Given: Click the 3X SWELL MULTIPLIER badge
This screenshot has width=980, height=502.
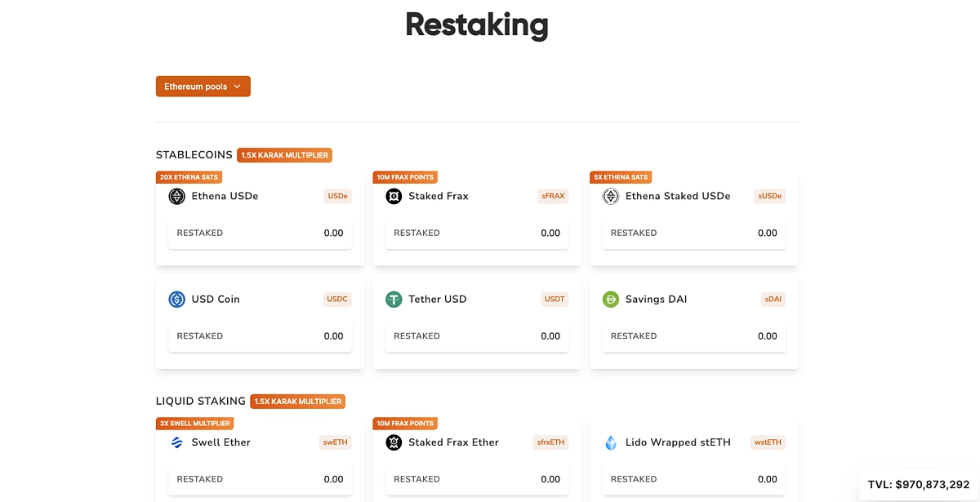Looking at the screenshot, I should (195, 424).
